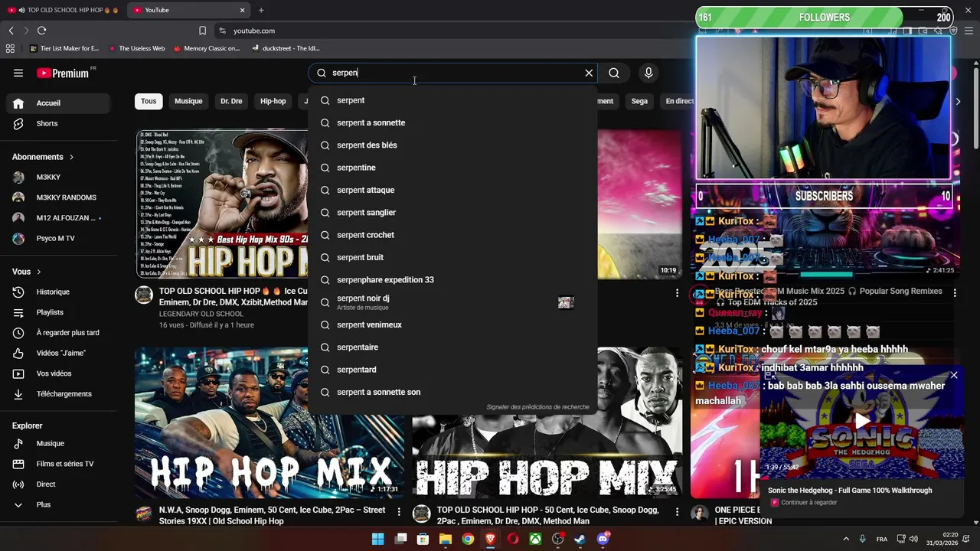The height and width of the screenshot is (551, 980).
Task: Open the Windows Start menu
Action: coord(378,539)
